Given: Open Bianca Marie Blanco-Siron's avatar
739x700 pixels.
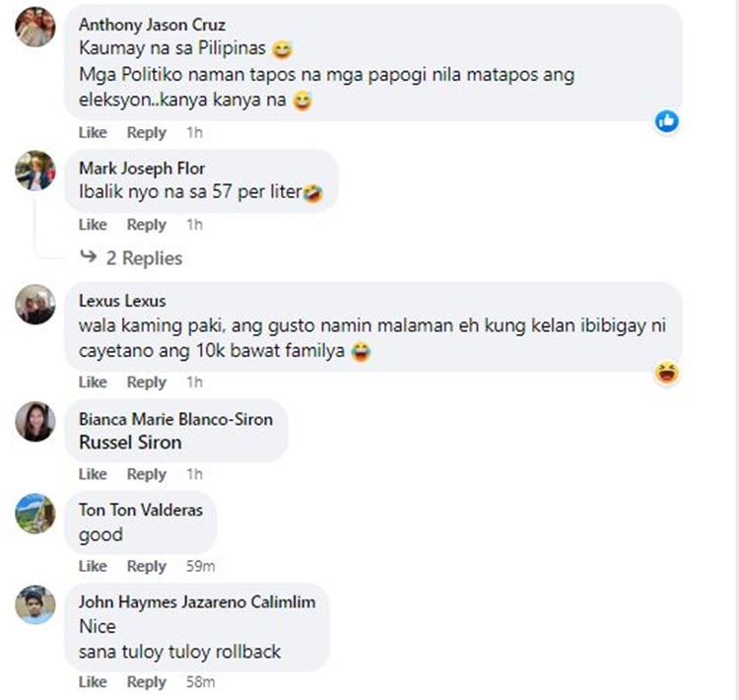Looking at the screenshot, I should [x=35, y=422].
